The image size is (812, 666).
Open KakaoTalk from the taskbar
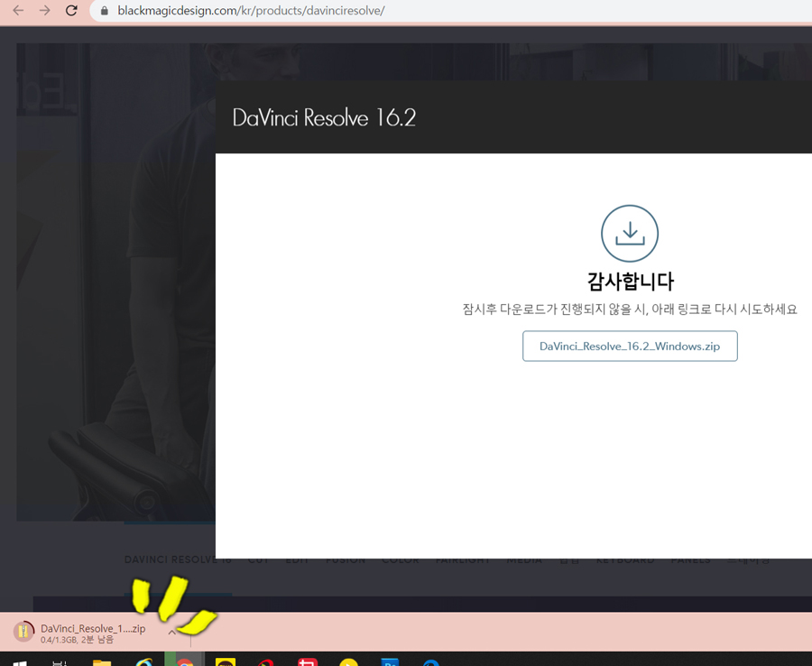[226, 661]
